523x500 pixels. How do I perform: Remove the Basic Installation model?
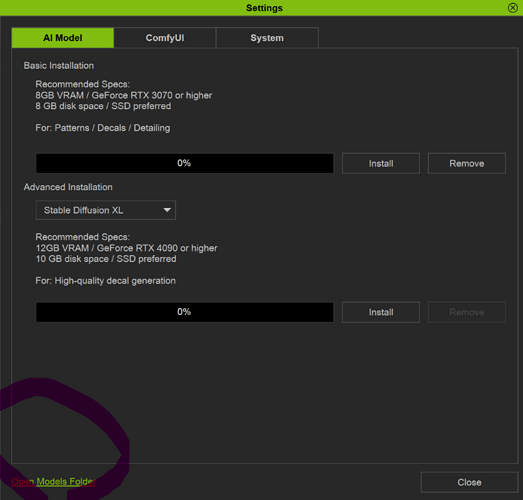point(467,163)
